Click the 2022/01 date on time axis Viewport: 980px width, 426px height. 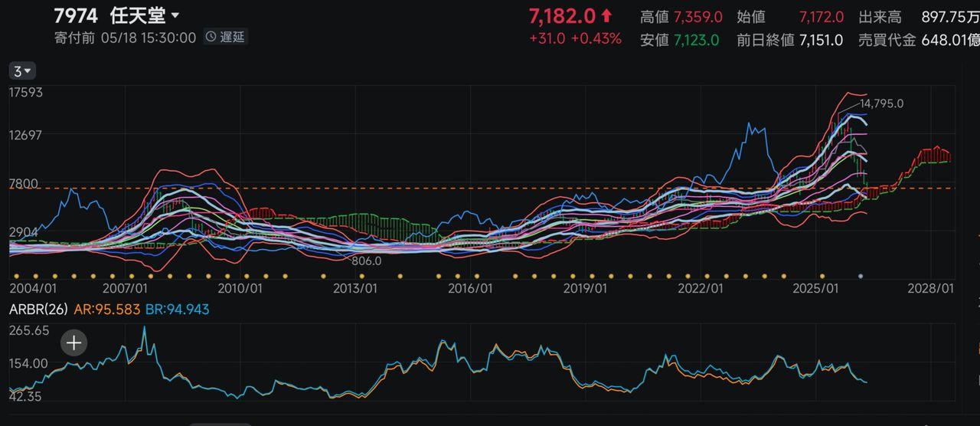(x=701, y=289)
